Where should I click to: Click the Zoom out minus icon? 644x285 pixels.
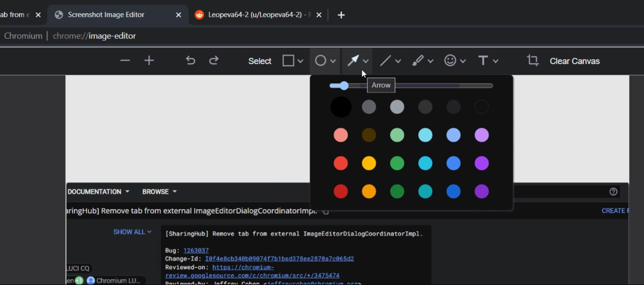(x=125, y=60)
